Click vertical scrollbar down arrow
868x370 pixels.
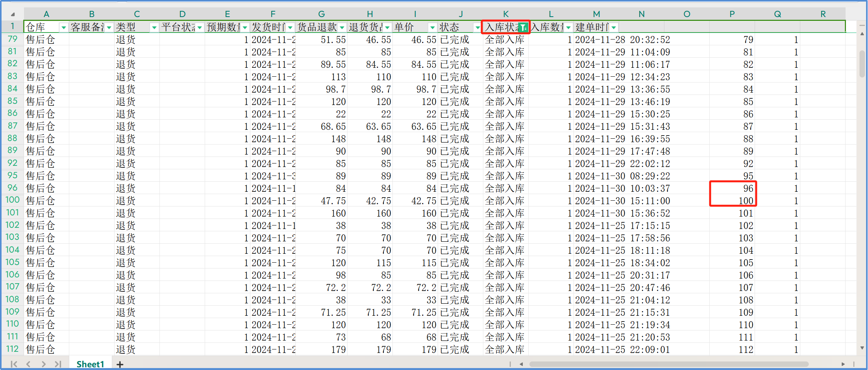coord(862,348)
